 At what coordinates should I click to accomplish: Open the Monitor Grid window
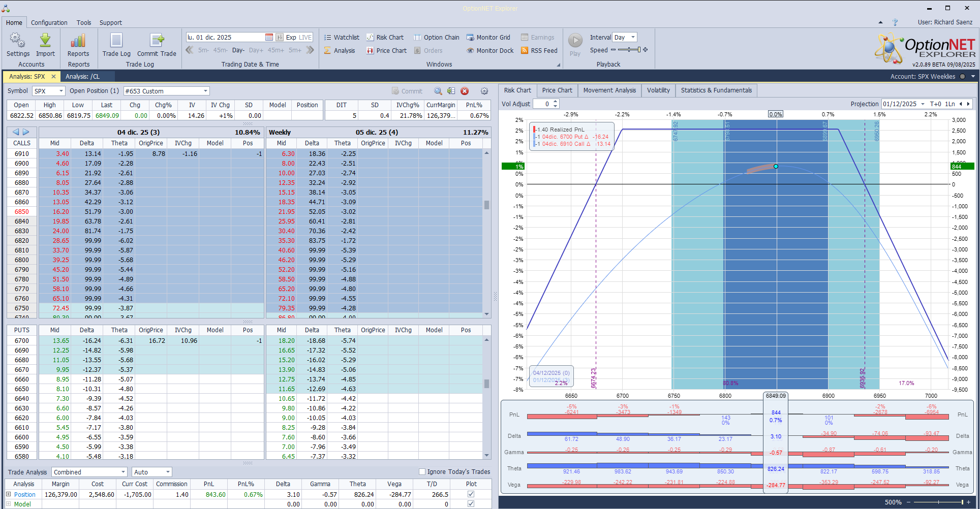click(488, 37)
